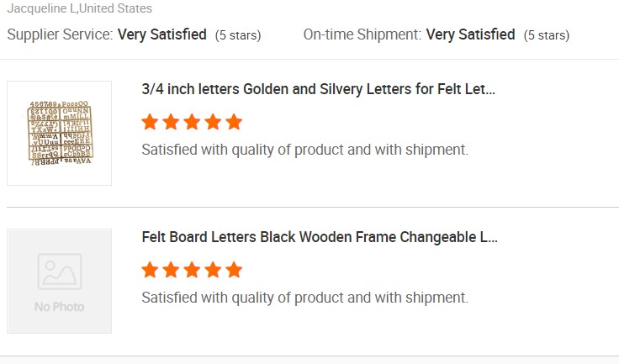Viewport: 619px width, 364px height.
Task: Click first star of golden letters rating
Action: pos(150,122)
